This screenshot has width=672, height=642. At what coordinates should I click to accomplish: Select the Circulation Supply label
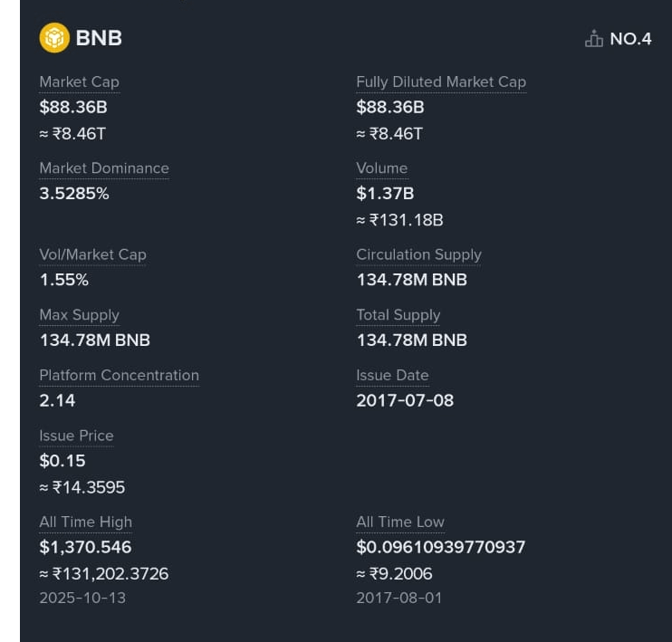tap(418, 254)
